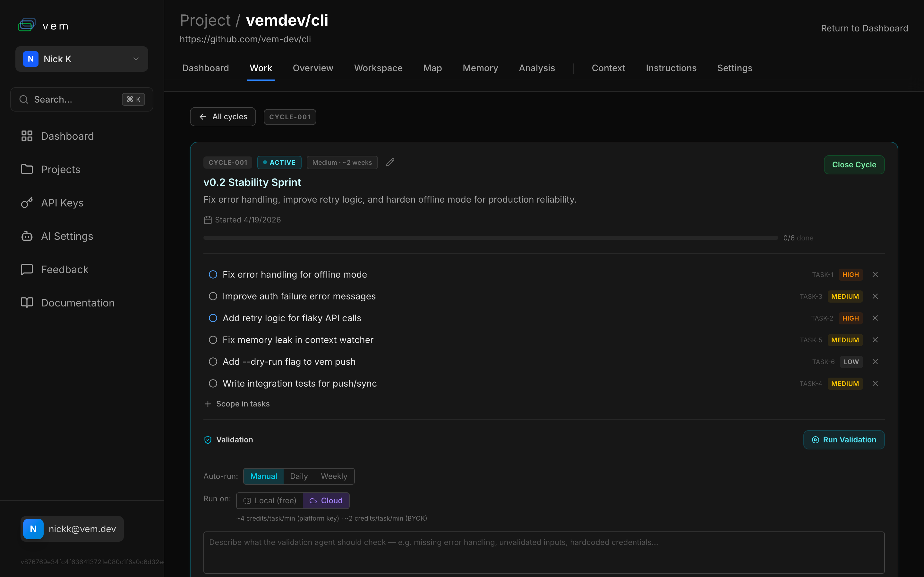924x577 pixels.
Task: Check off 'Write integration tests for push/sync'
Action: pyautogui.click(x=213, y=383)
